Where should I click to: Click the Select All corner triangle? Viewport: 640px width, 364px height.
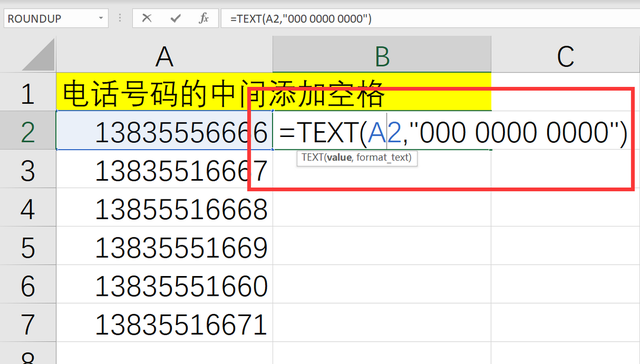(x=38, y=55)
